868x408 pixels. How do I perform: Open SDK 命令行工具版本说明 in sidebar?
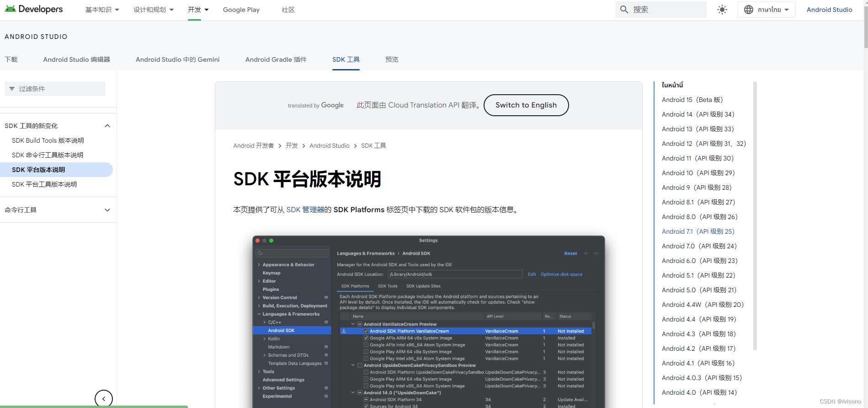(48, 155)
